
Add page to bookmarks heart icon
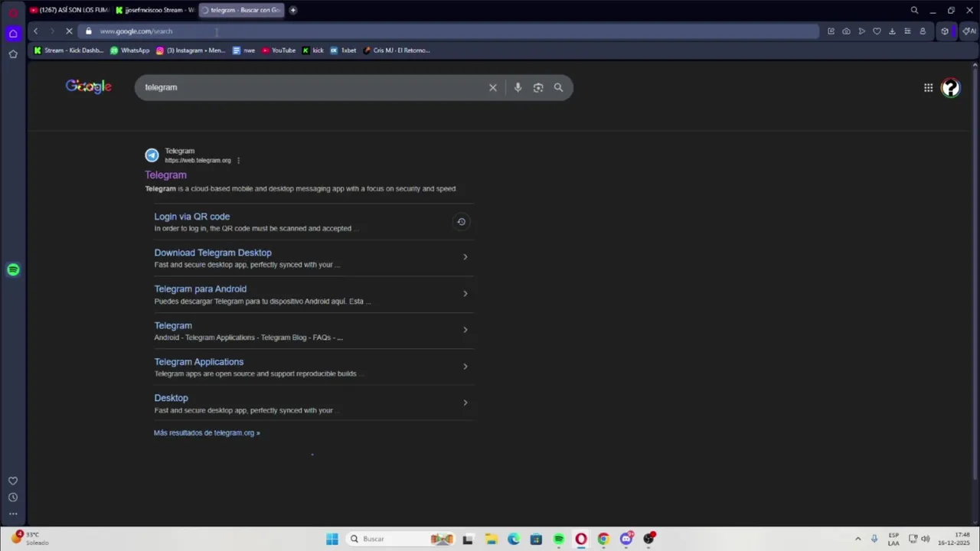877,31
